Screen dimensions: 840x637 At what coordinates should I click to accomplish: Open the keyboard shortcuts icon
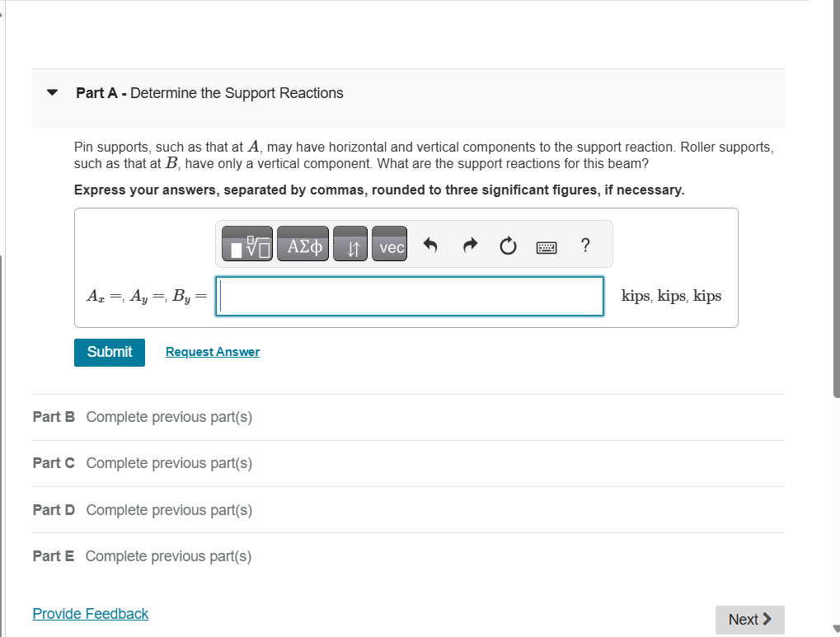[546, 245]
